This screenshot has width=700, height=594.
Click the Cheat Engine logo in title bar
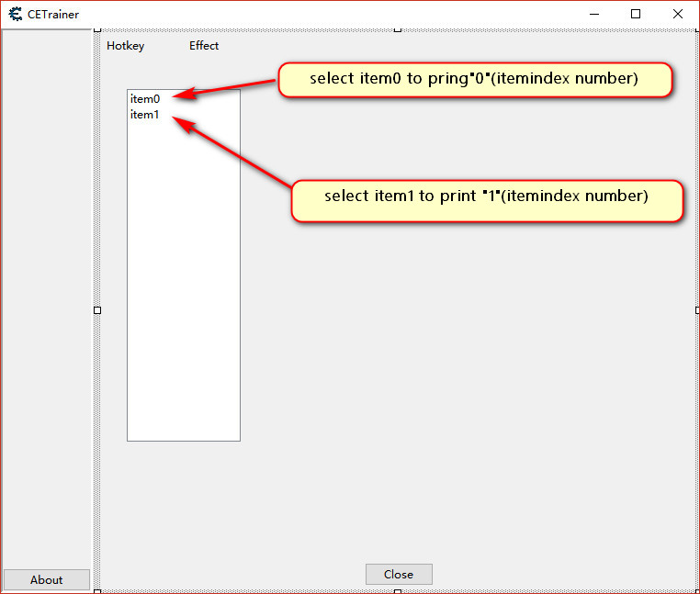(15, 14)
